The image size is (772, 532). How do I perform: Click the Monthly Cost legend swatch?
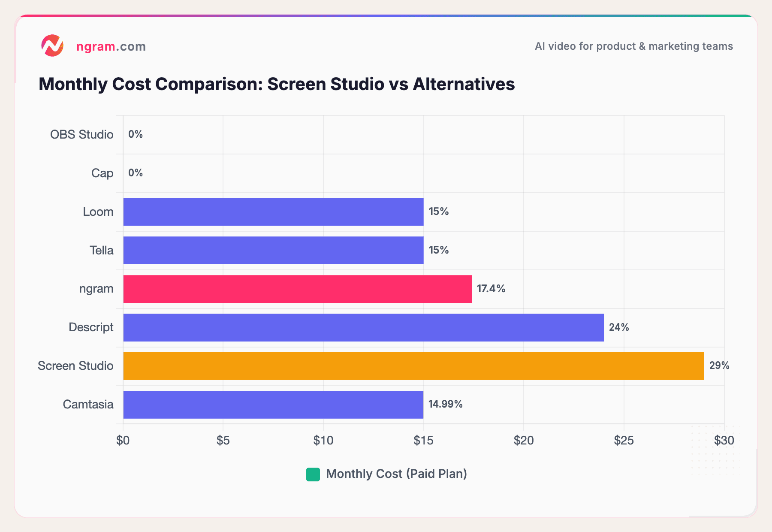click(x=313, y=474)
